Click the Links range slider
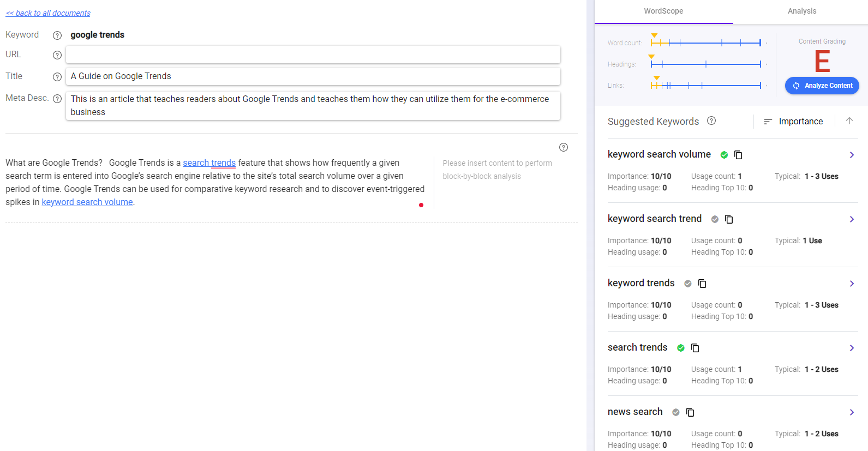 [706, 85]
